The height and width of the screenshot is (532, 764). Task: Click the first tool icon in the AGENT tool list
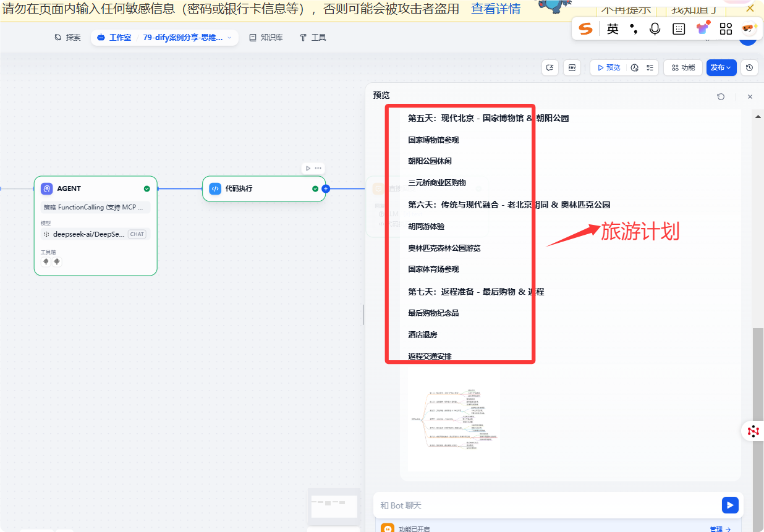click(x=46, y=261)
